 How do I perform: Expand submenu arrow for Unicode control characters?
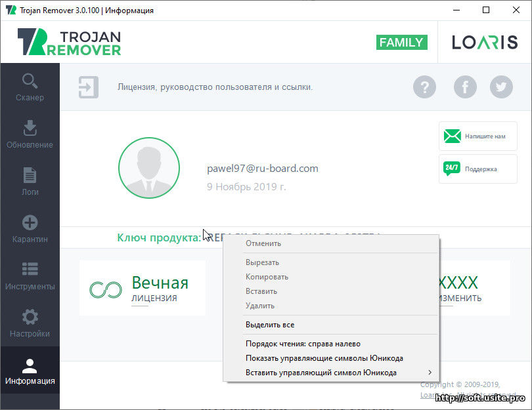(430, 373)
